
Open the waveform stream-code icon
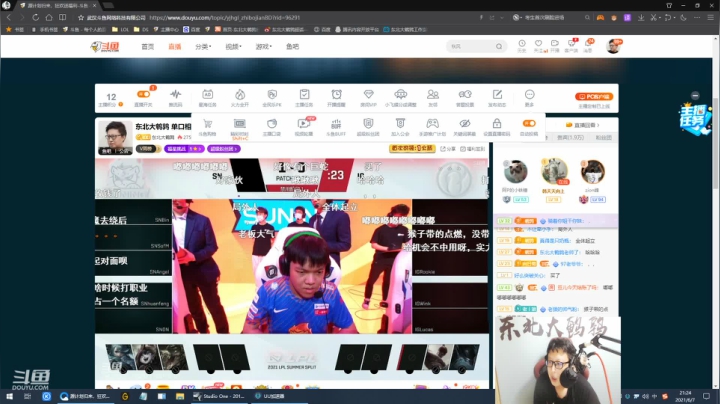[175, 95]
